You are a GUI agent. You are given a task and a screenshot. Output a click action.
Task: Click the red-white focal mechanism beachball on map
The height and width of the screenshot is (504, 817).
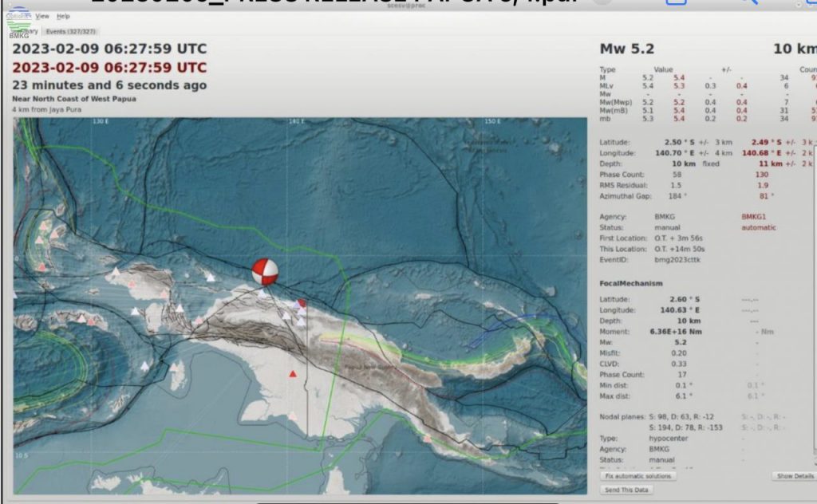point(265,271)
